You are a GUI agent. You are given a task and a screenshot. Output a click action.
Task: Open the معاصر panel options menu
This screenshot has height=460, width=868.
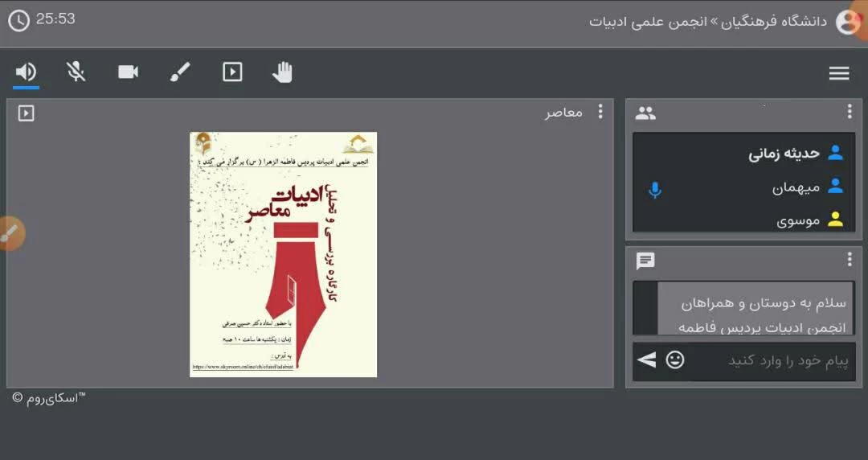pyautogui.click(x=600, y=113)
